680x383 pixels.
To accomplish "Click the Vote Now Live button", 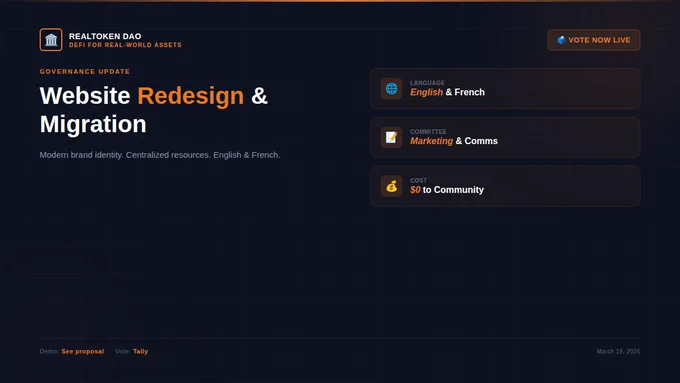I will (x=593, y=40).
